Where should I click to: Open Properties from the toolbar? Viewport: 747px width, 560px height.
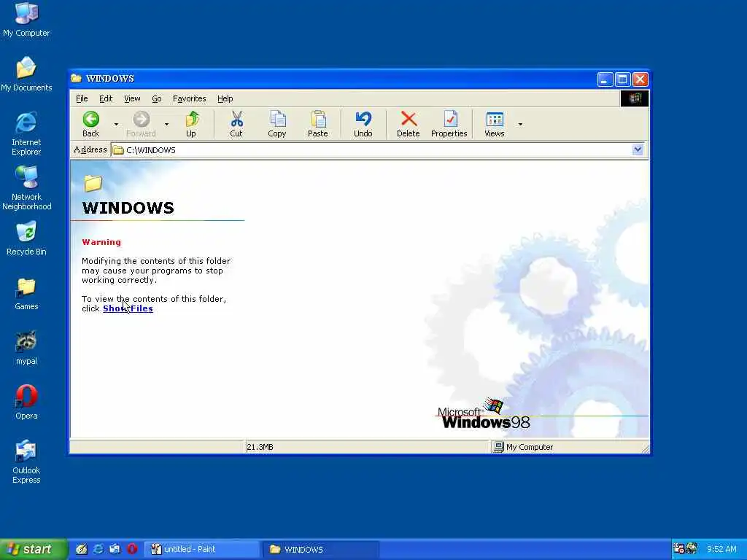pos(449,124)
